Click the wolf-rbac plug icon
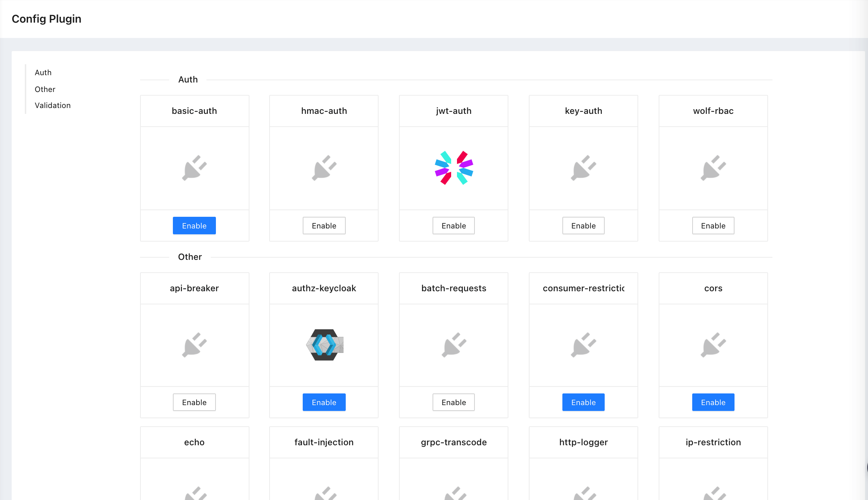868x500 pixels. tap(713, 168)
